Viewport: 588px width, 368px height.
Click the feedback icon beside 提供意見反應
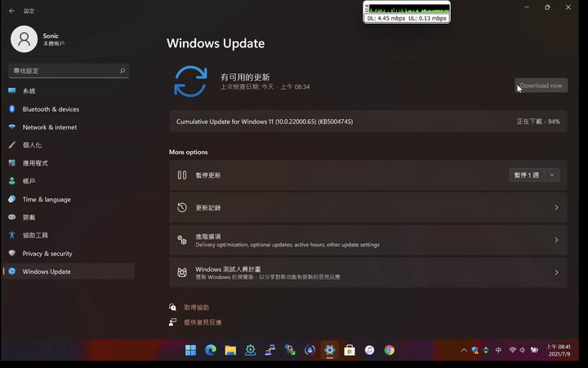[172, 322]
